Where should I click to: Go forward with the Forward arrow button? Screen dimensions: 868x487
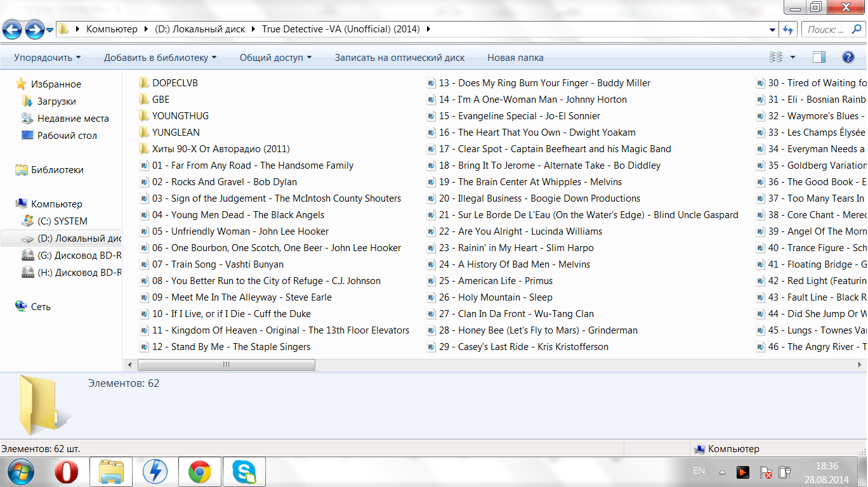pyautogui.click(x=34, y=29)
